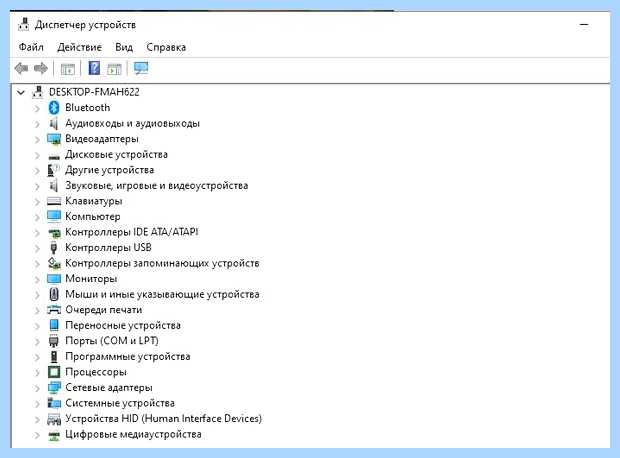Screen dimensions: 620x458
Task: Open the Вид menu
Action: click(124, 47)
